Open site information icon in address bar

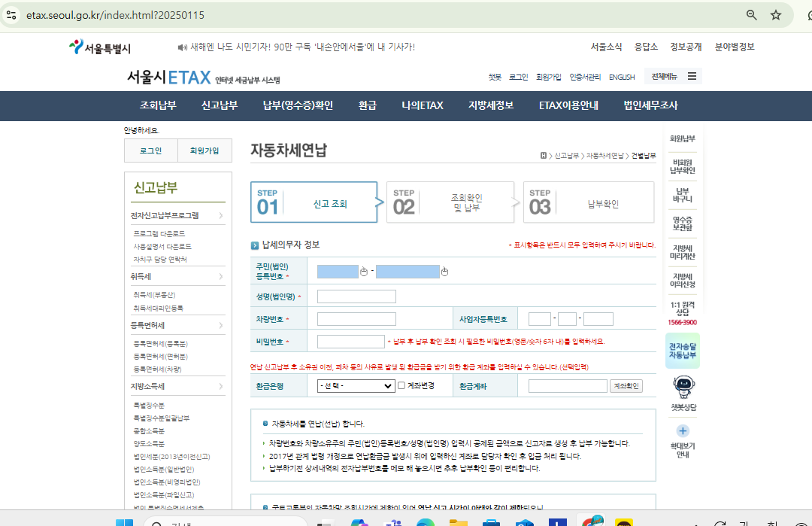click(x=11, y=15)
